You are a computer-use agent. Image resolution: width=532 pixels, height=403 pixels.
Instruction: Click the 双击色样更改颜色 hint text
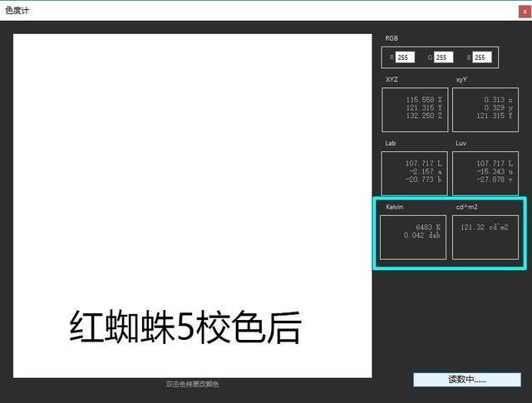coord(192,384)
